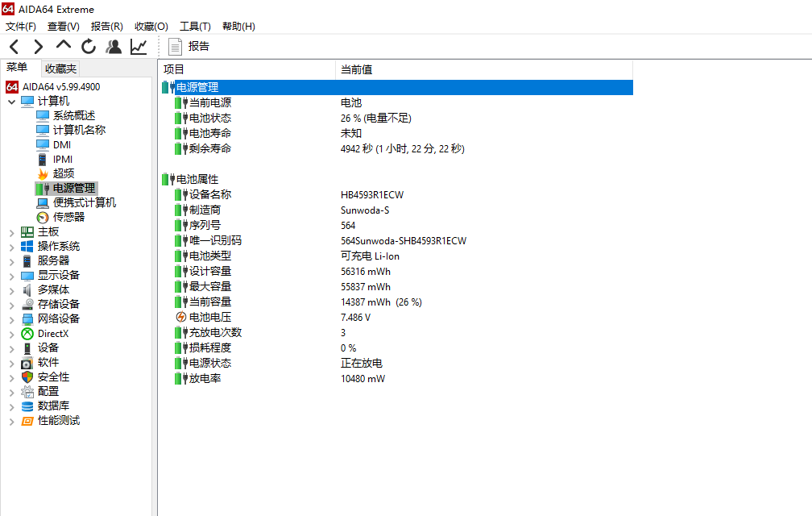Open the 报告(R) menu

click(106, 27)
